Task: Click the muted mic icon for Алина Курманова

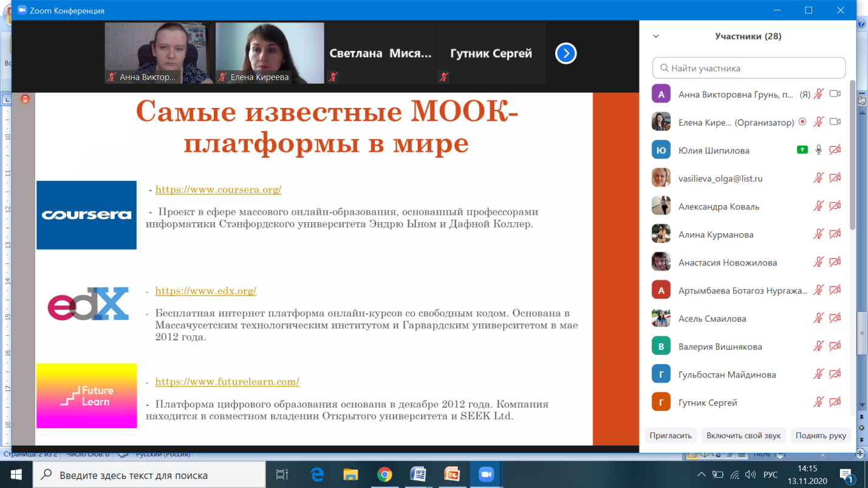Action: coord(819,234)
